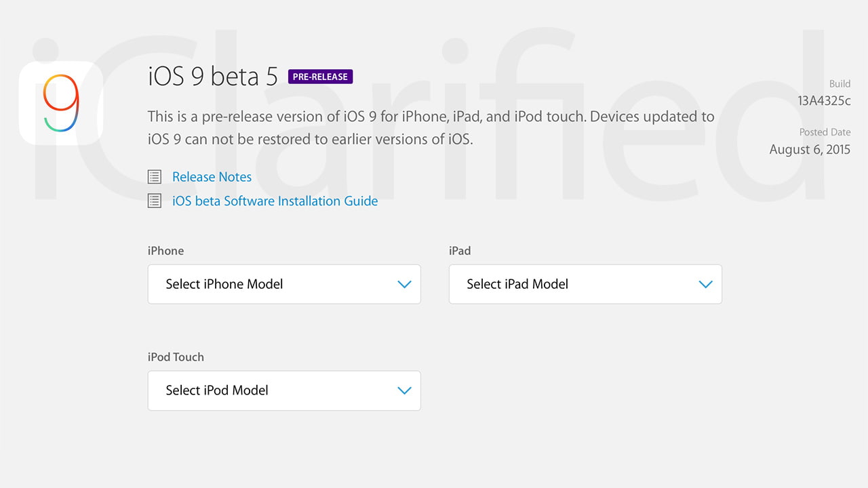This screenshot has width=868, height=488.
Task: Click the build number 13A4325c
Action: (824, 101)
